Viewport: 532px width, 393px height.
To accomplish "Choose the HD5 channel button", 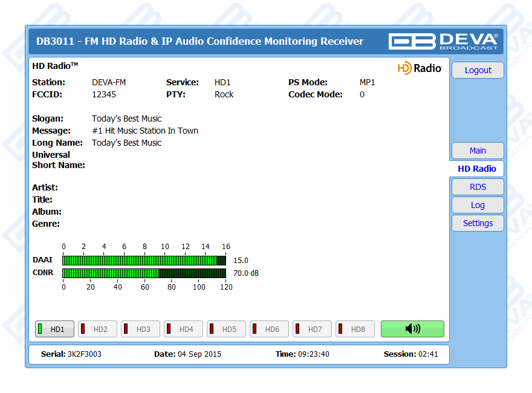I will (x=227, y=329).
